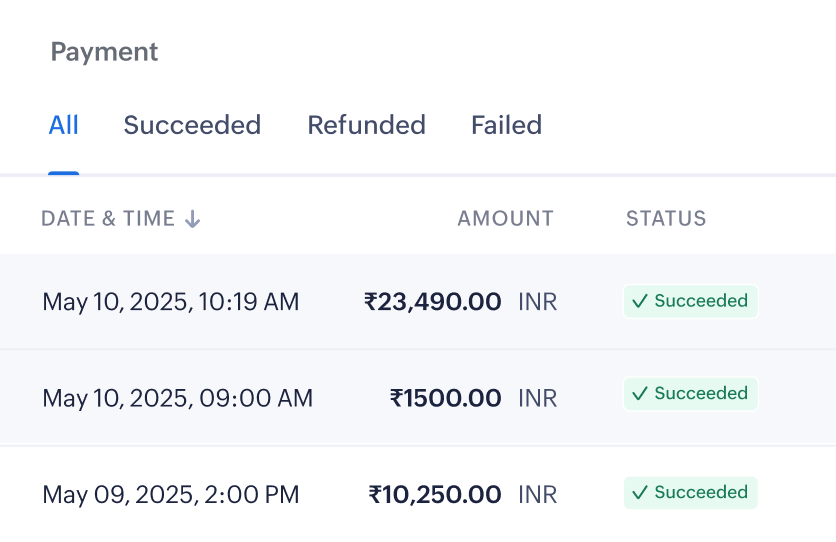
Task: Click the AMOUNT column header
Action: (x=505, y=218)
